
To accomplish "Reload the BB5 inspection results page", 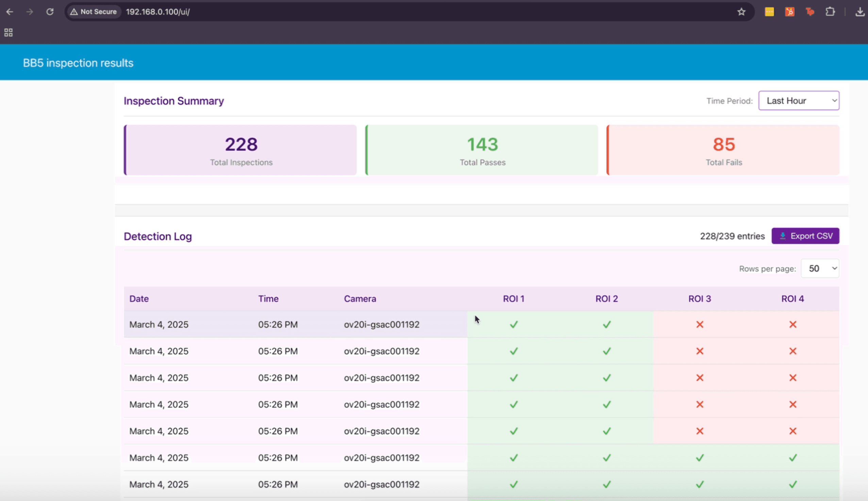I will pos(50,11).
